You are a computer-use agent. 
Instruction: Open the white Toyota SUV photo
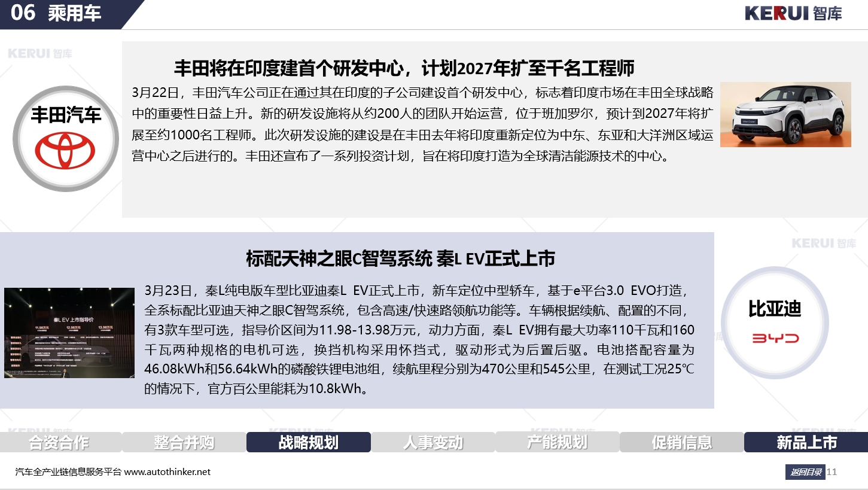tap(785, 114)
